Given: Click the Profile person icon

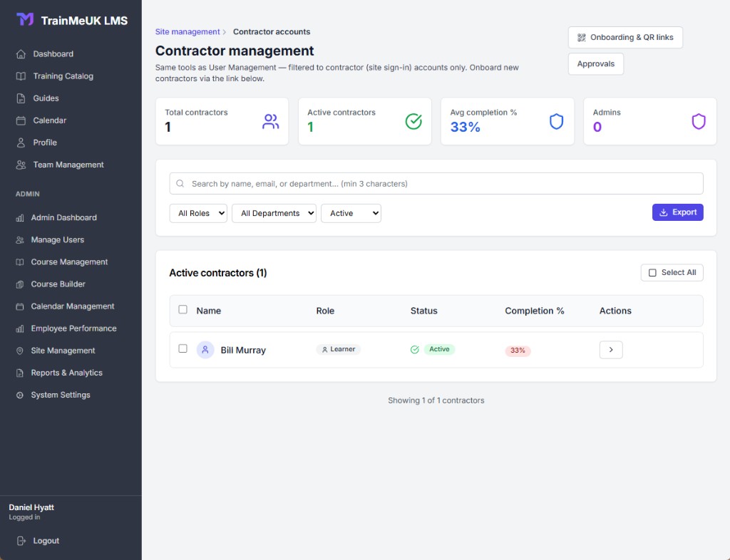Looking at the screenshot, I should tap(21, 142).
